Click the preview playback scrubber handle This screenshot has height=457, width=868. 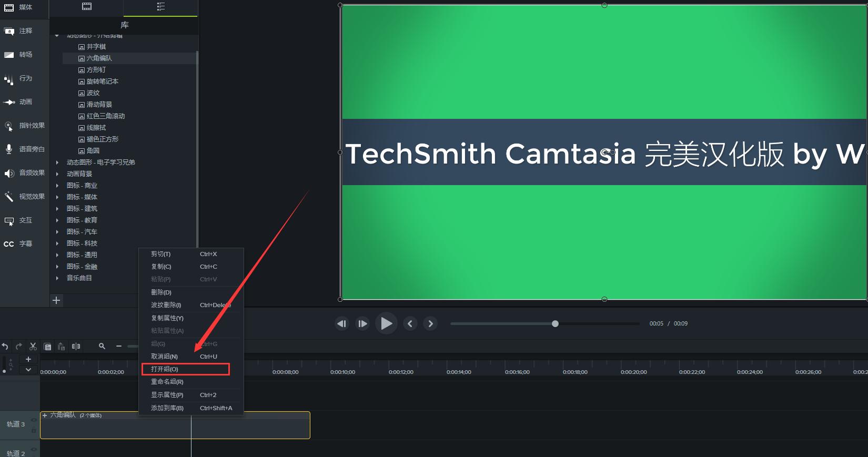coord(555,323)
